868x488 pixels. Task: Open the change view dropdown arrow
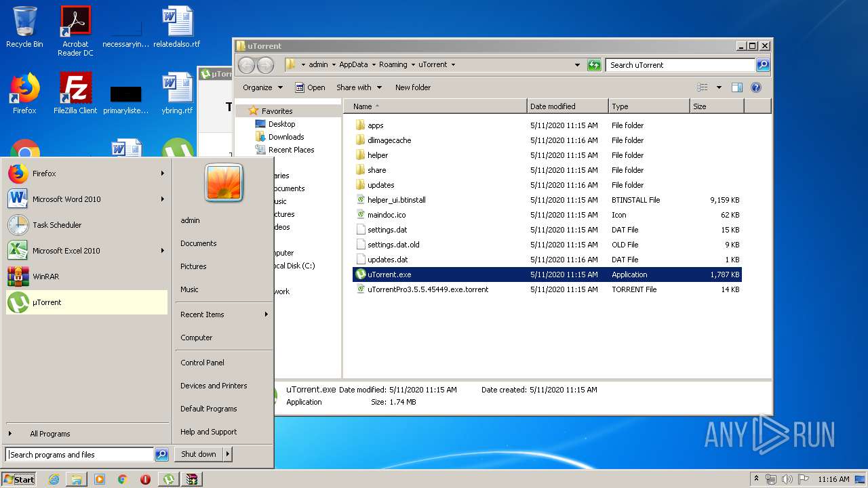tap(719, 87)
